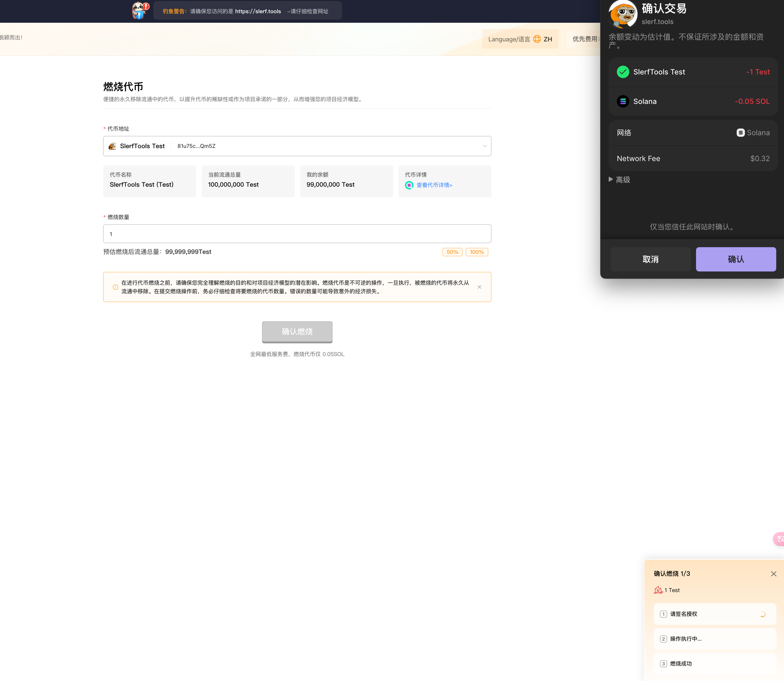The width and height of the screenshot is (784, 681).
Task: Click the SlerfTools Test token icon
Action: tap(112, 146)
